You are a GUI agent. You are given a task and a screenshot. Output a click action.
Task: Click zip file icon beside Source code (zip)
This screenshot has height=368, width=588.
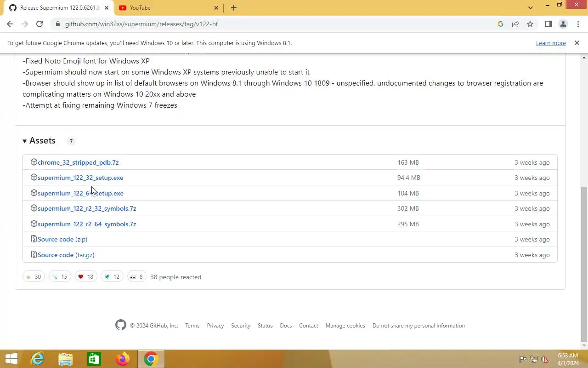click(34, 239)
